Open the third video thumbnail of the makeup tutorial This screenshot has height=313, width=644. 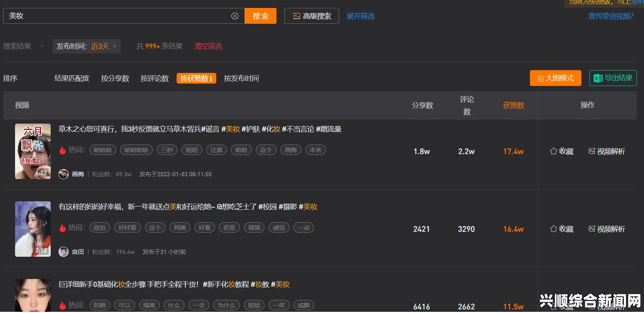(x=33, y=295)
